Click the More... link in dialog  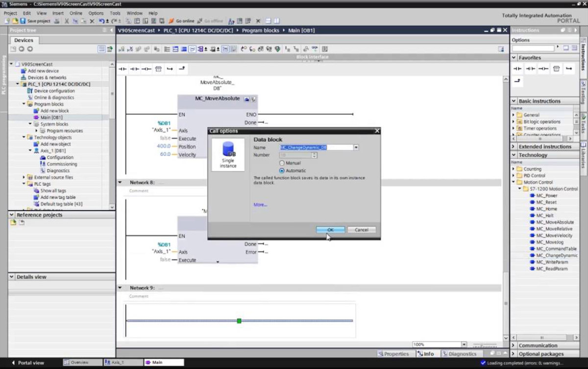(260, 205)
